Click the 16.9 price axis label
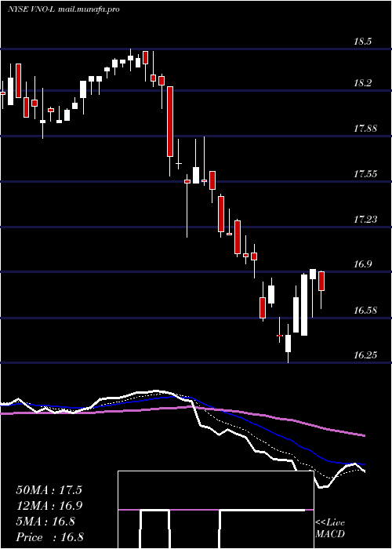 point(362,264)
